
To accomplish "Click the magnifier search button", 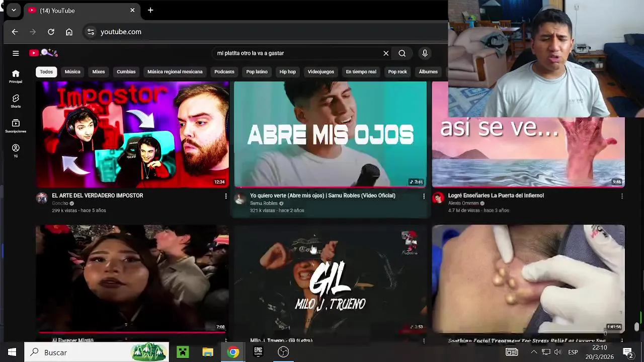I will click(x=402, y=53).
